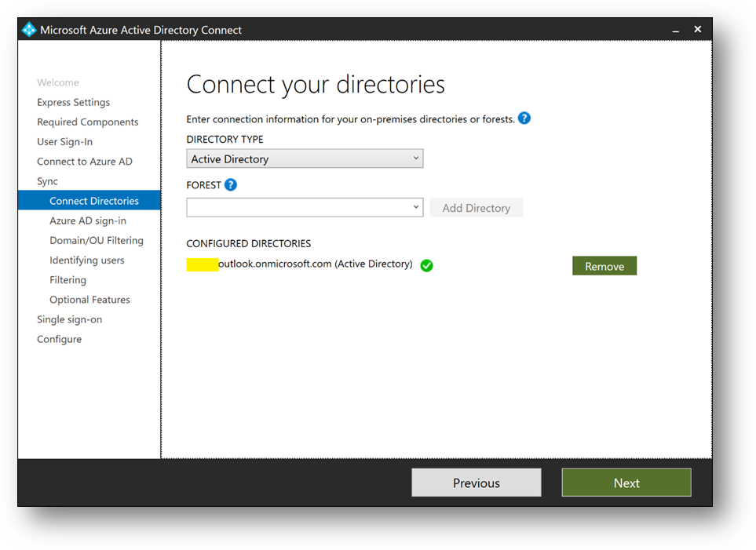Close the Azure AD Connect window
Image resolution: width=756 pixels, height=550 pixels.
click(x=698, y=29)
